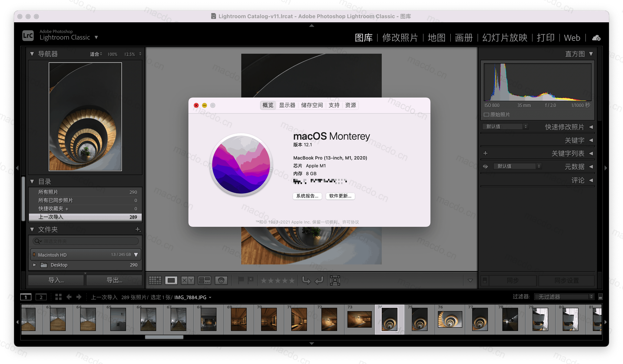Open the 地图 module
The height and width of the screenshot is (364, 623).
[x=437, y=38]
